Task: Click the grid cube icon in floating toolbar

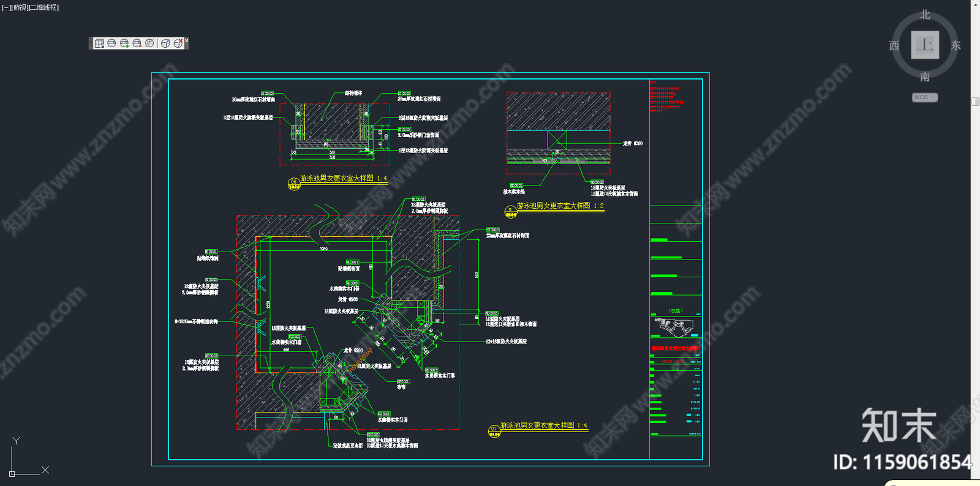Action: (99, 43)
